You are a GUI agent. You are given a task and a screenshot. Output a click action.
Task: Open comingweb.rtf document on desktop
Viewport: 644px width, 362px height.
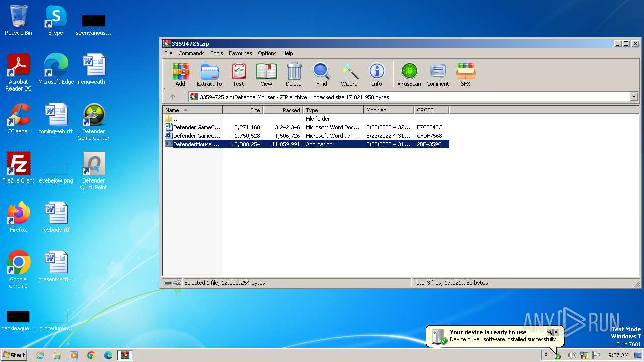56,119
